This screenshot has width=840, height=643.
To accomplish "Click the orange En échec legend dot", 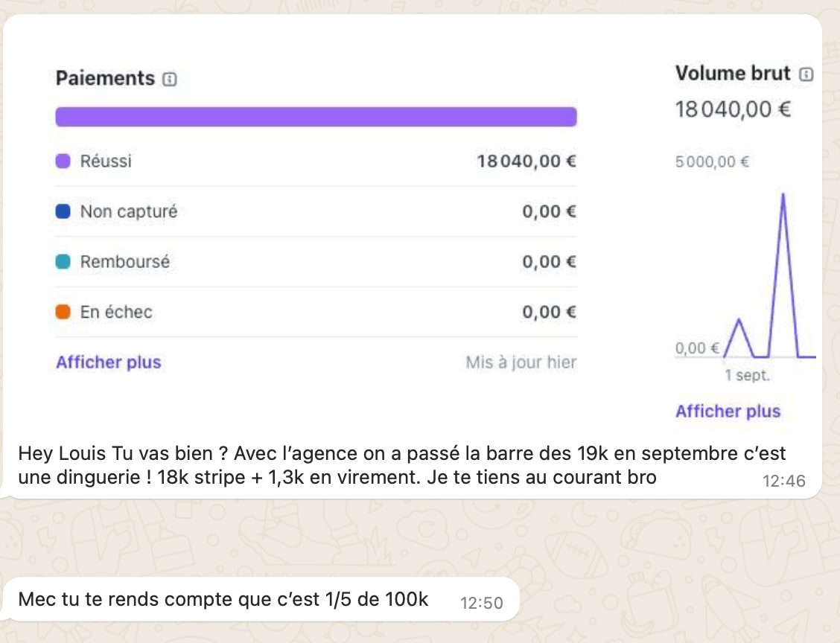I will click(x=63, y=312).
